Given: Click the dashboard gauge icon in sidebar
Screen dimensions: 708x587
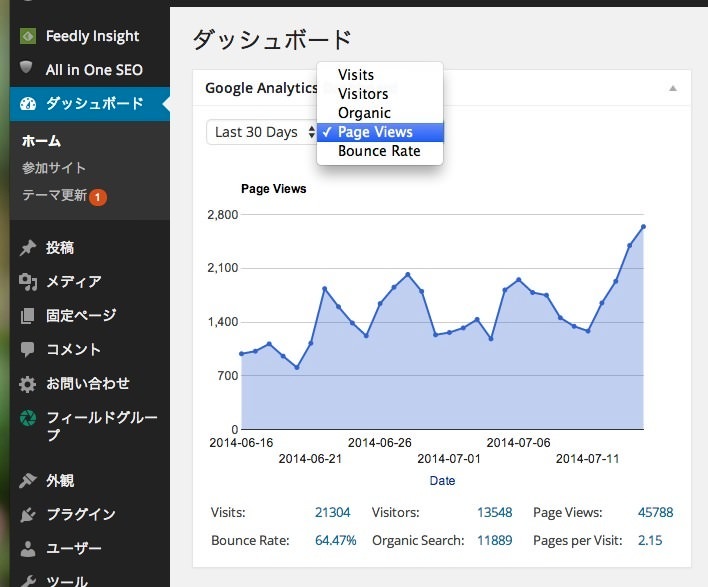Looking at the screenshot, I should click(x=28, y=104).
